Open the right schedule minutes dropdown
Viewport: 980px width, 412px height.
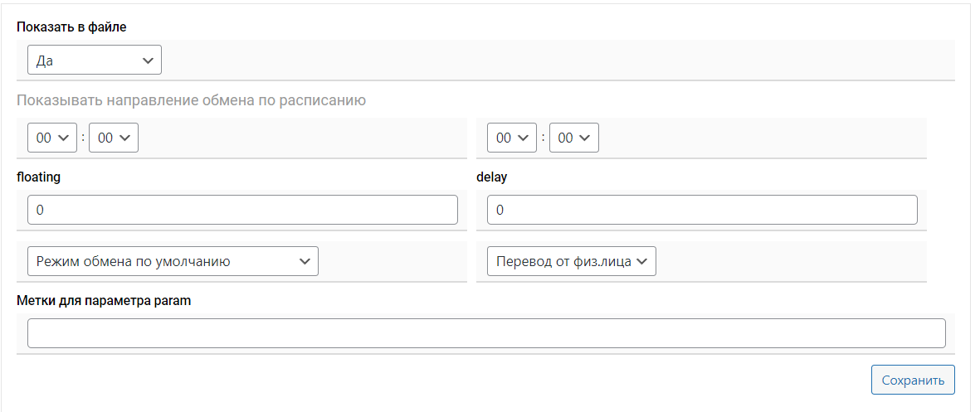573,138
